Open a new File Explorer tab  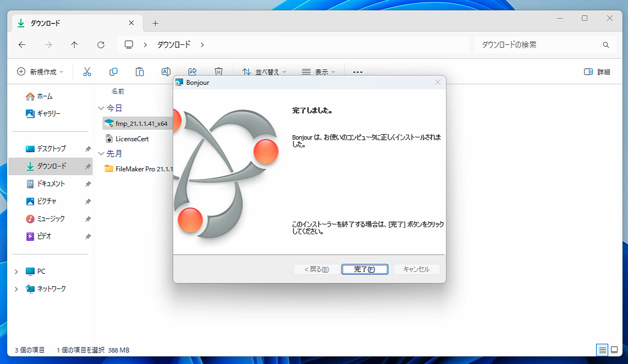155,22
